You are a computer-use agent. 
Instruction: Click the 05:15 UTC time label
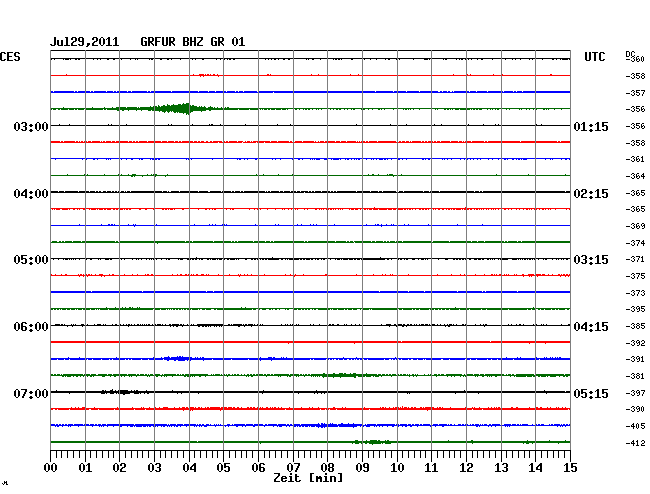tap(591, 393)
